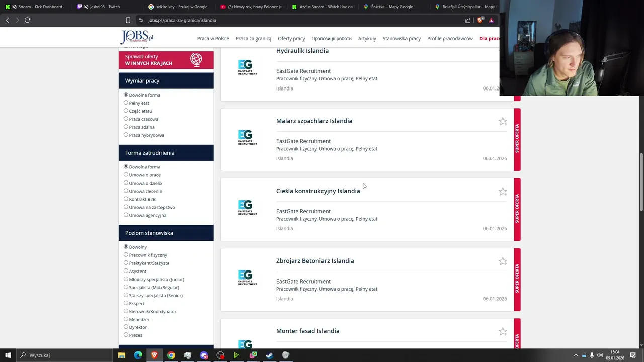This screenshot has width=644, height=362.
Task: Click the globe icon on the red banner
Action: tap(196, 60)
